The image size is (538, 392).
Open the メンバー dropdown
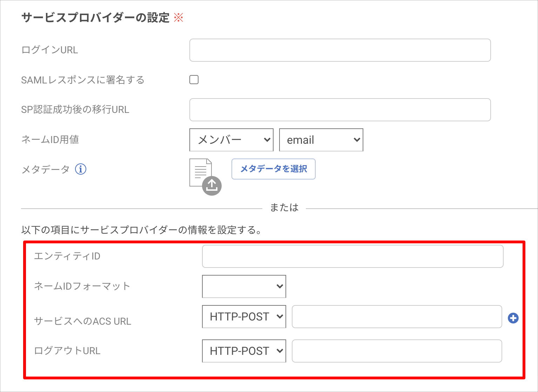point(231,140)
